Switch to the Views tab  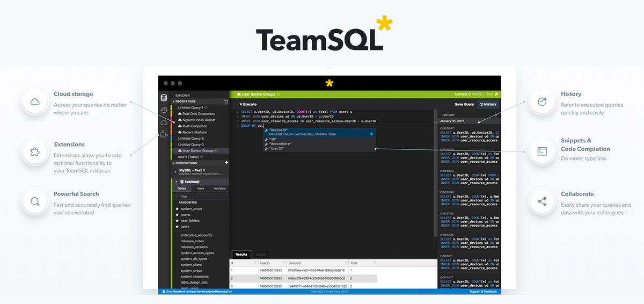tap(200, 189)
